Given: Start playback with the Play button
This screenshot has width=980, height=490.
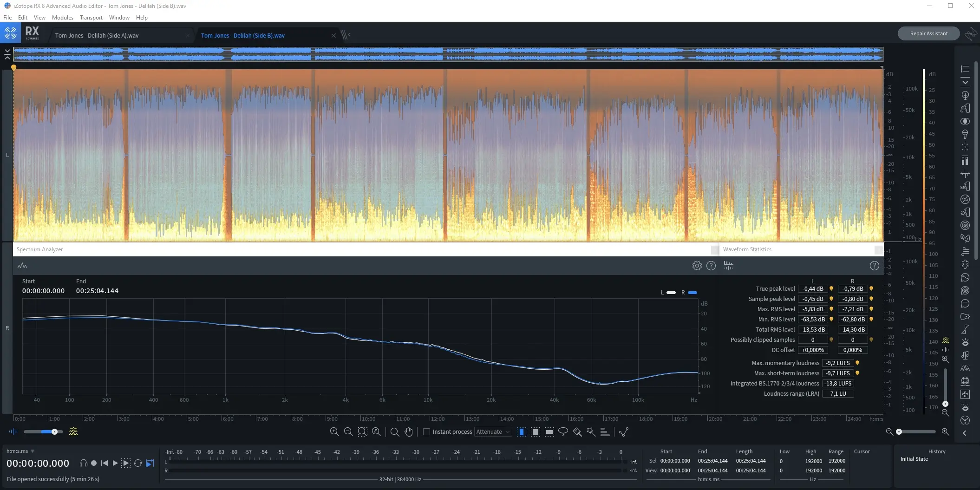Looking at the screenshot, I should (115, 463).
